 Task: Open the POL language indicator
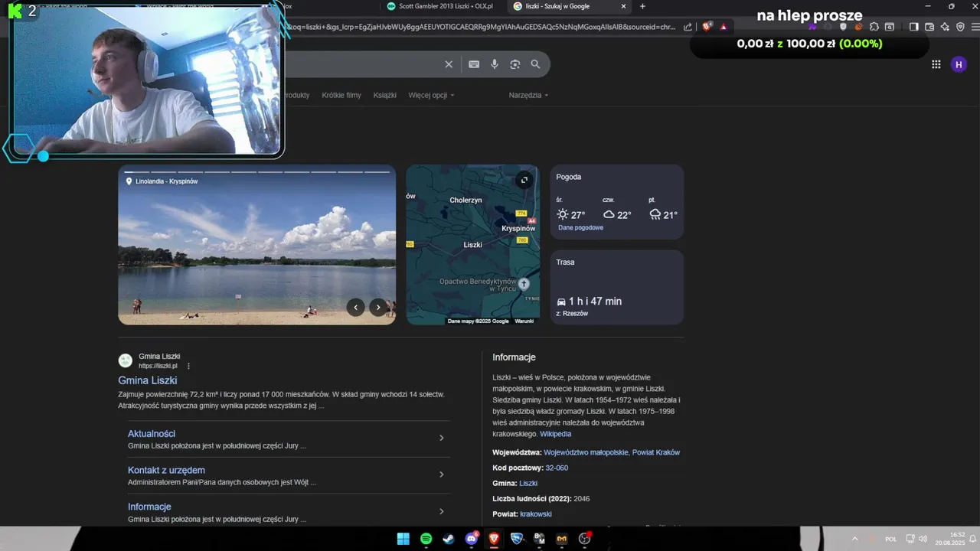tap(891, 539)
